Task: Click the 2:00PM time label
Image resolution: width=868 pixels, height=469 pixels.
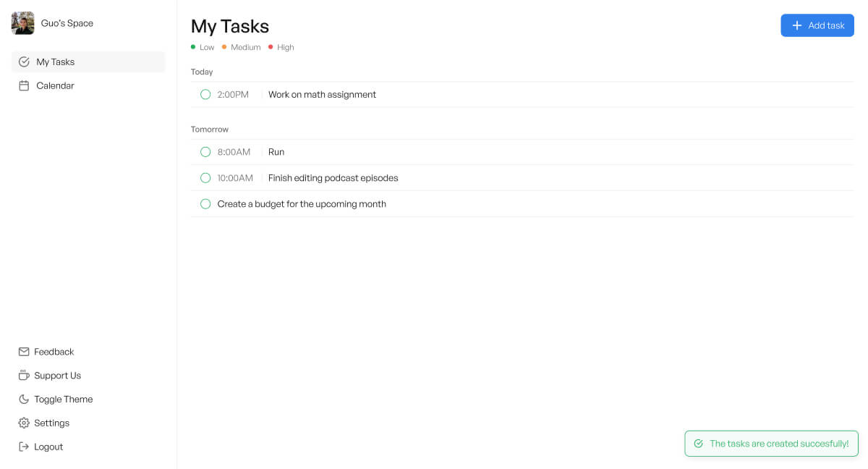Action: click(233, 94)
